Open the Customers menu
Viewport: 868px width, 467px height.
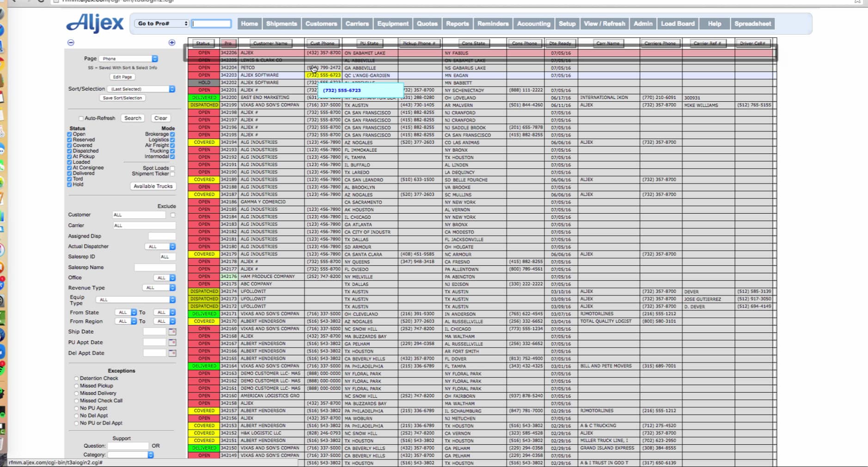pyautogui.click(x=321, y=24)
